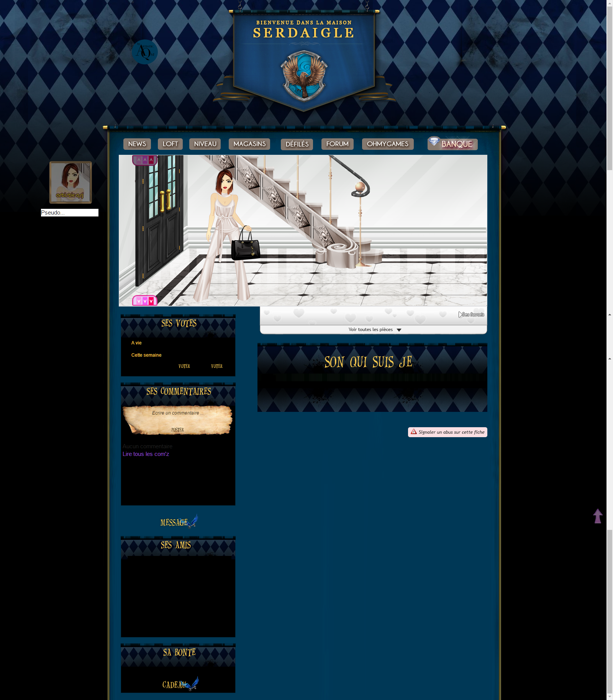Open the BANQUE diamond button
Image resolution: width=613 pixels, height=700 pixels.
click(x=453, y=144)
